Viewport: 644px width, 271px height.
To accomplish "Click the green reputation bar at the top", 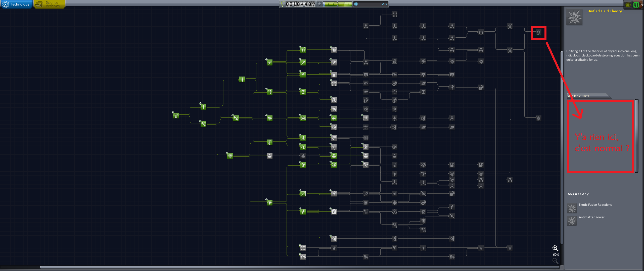I will [337, 4].
